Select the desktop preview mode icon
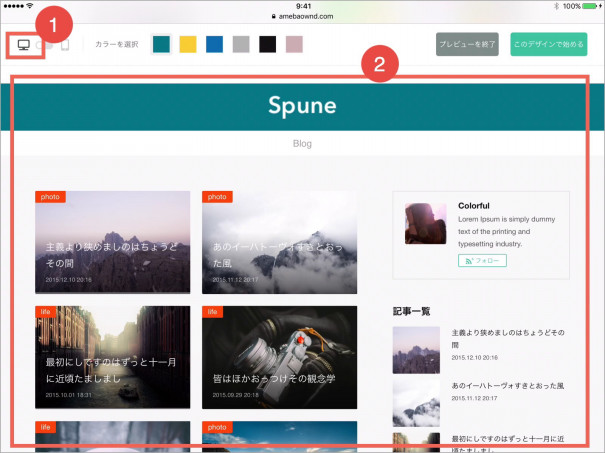The image size is (605, 453). click(x=23, y=44)
